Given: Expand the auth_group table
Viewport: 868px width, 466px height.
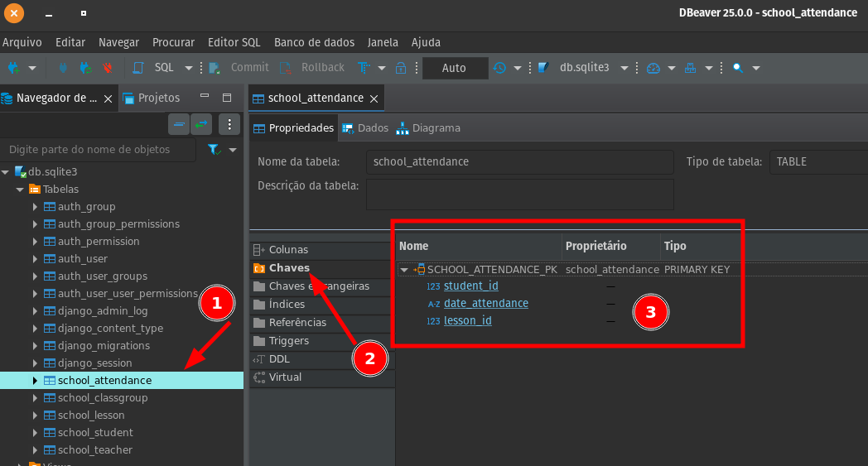Looking at the screenshot, I should click(35, 206).
